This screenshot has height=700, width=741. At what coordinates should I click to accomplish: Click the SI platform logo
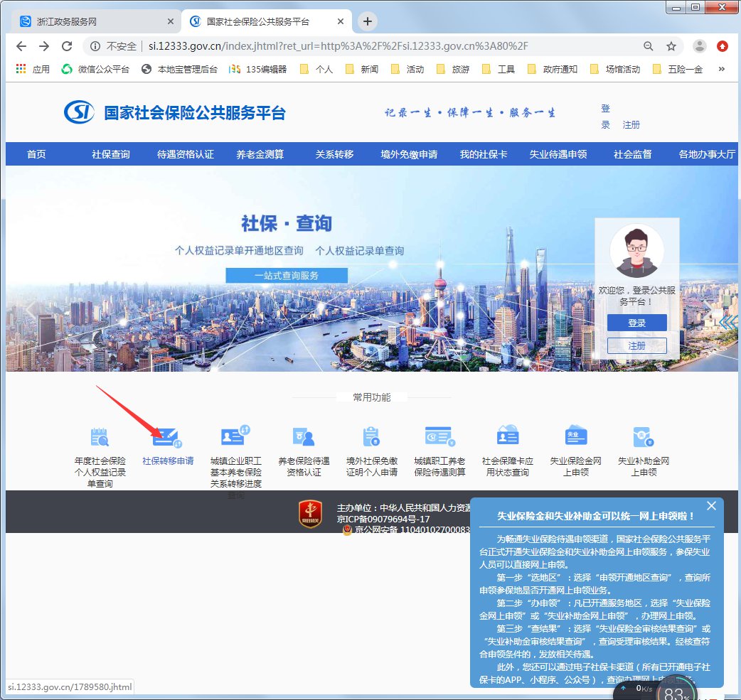click(x=79, y=112)
